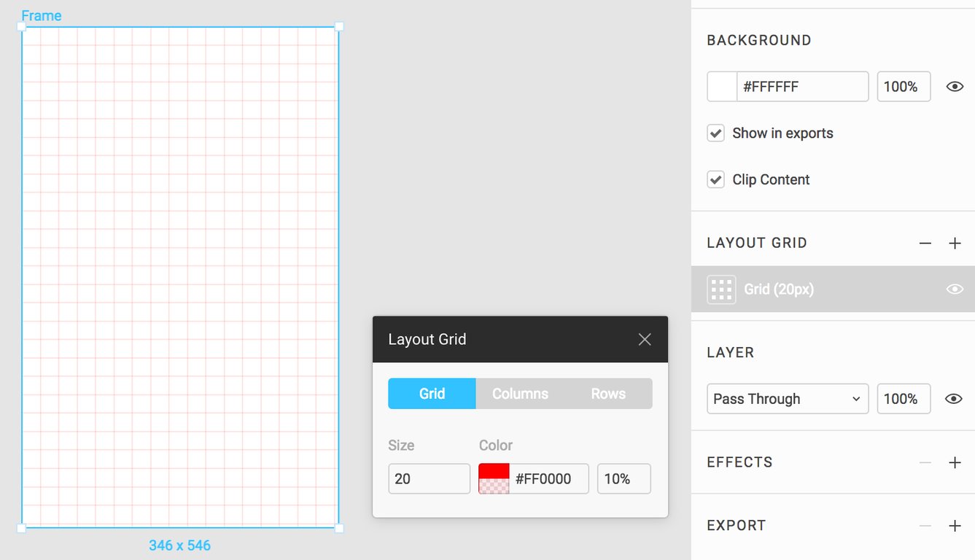
Task: Remove layout grid with minus icon
Action: [x=925, y=244]
